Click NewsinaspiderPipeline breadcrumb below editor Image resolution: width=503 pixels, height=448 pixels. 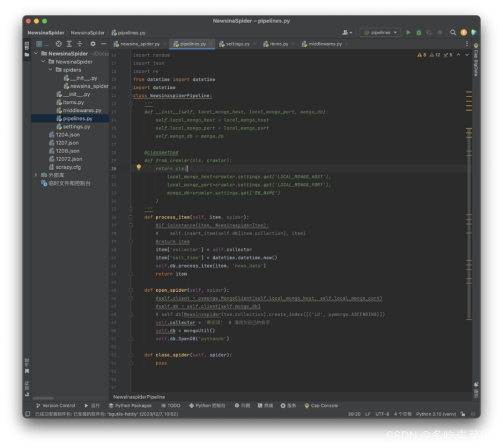[x=139, y=397]
